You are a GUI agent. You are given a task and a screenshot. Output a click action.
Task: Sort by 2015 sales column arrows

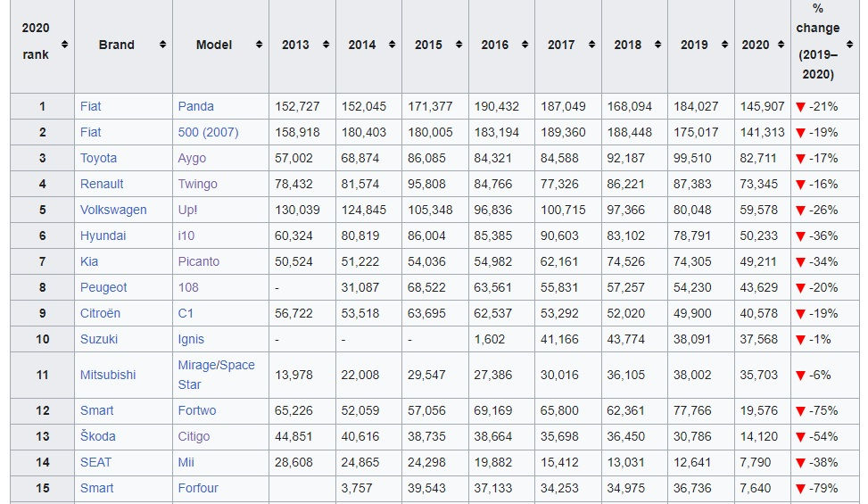tap(459, 45)
